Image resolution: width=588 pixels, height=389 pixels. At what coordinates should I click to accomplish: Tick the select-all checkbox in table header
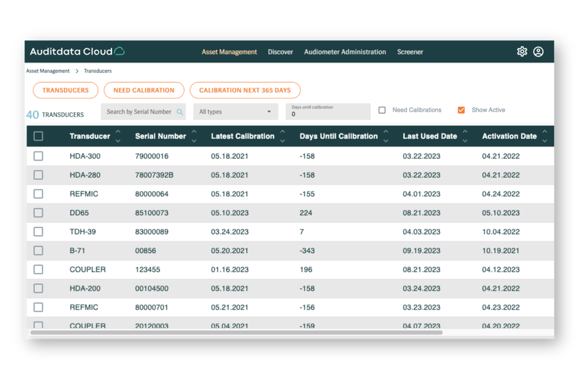[x=39, y=136]
